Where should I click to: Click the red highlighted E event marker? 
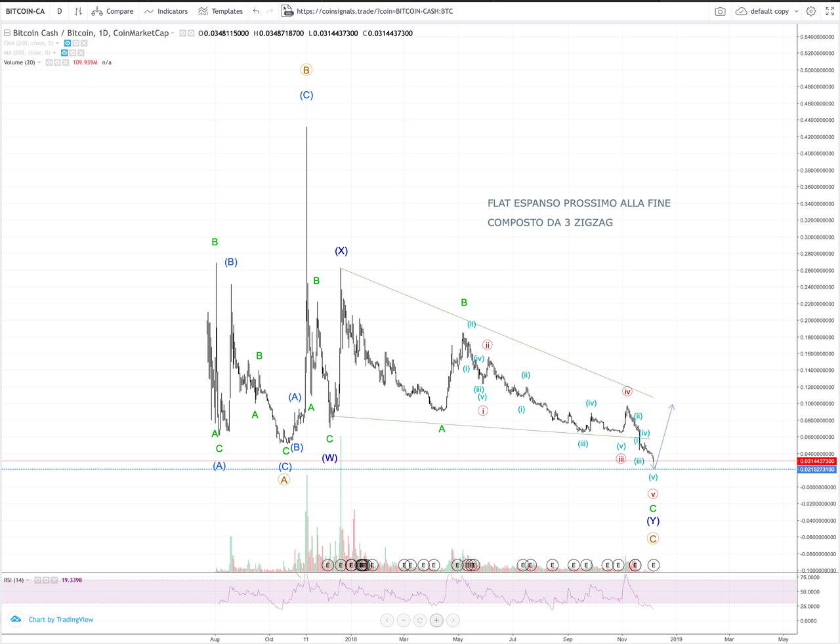pos(635,565)
